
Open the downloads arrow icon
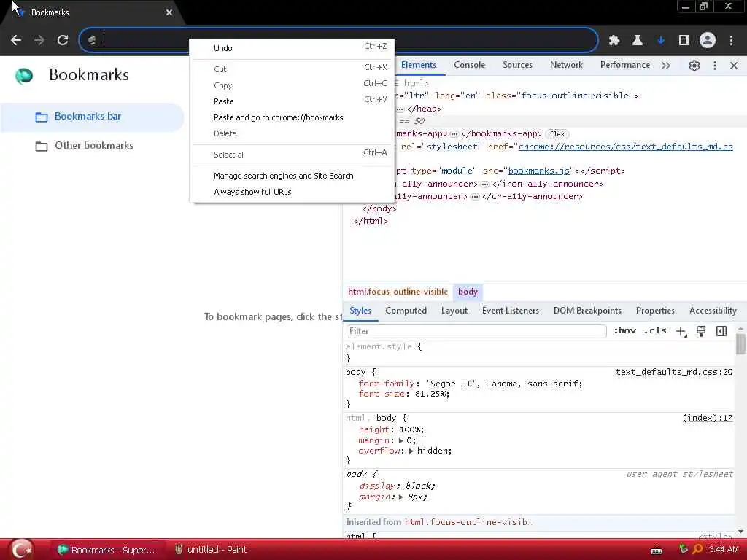(661, 41)
